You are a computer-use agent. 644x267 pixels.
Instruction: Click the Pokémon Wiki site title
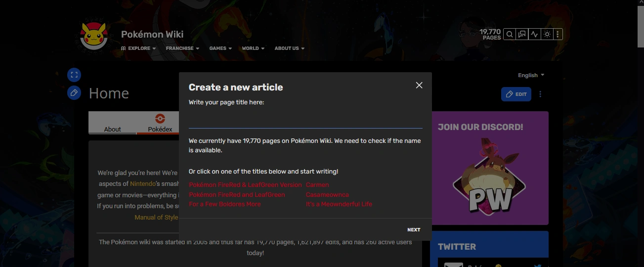(x=152, y=34)
